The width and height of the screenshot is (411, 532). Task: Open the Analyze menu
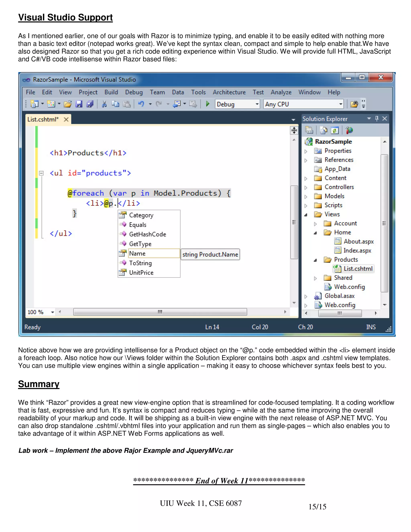click(281, 92)
